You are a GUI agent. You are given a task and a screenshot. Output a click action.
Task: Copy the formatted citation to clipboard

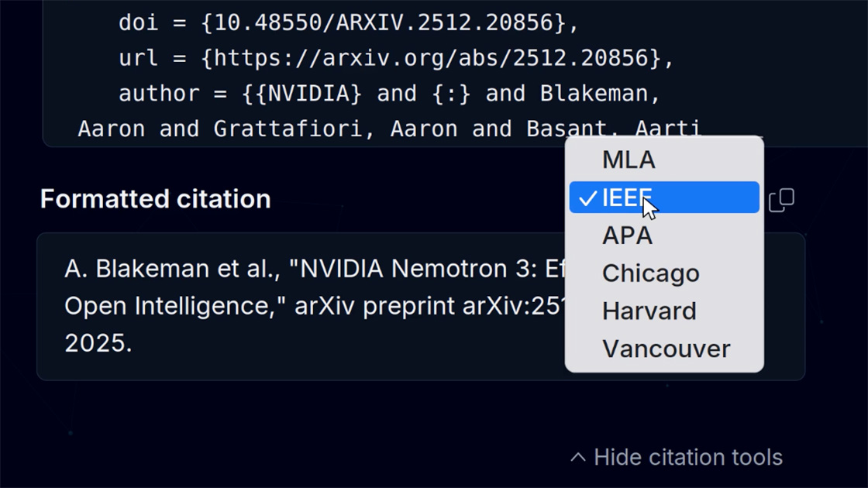tap(782, 200)
